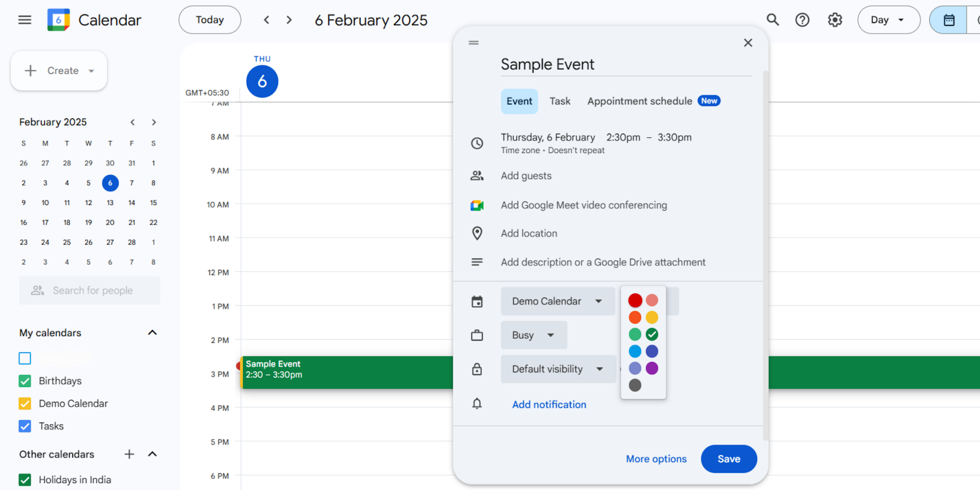Click the Google Calendar logo
Screen dimensions: 980x490
click(59, 20)
